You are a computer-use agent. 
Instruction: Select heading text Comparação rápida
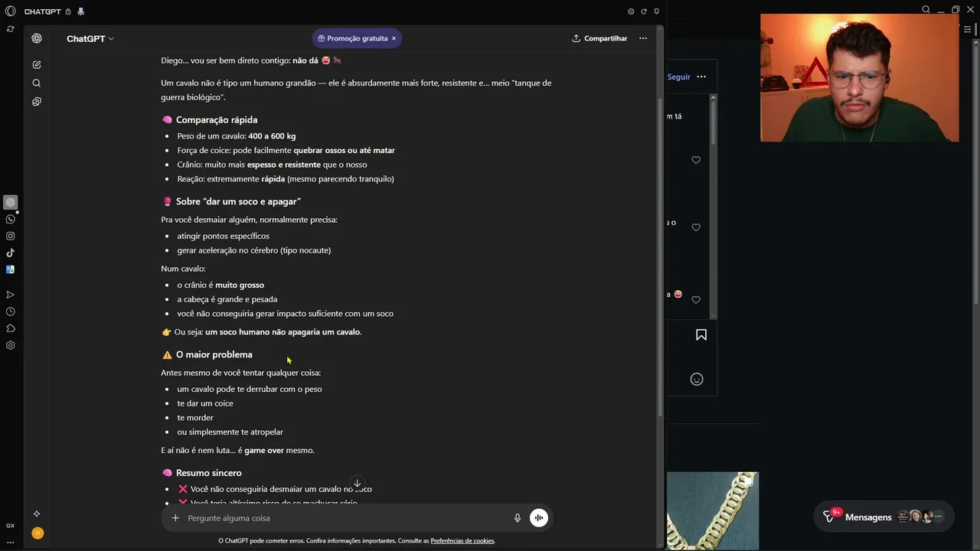click(x=217, y=120)
